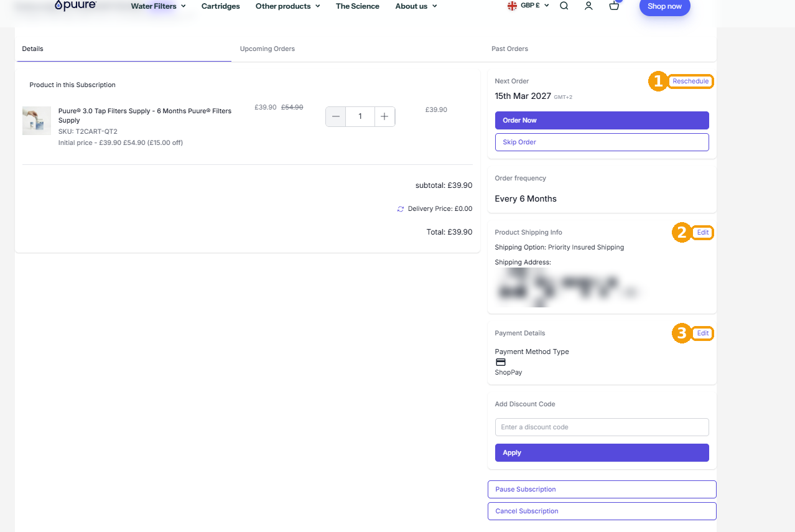Screen dimensions: 795x532
Task: Expand the About us menu
Action: click(416, 6)
